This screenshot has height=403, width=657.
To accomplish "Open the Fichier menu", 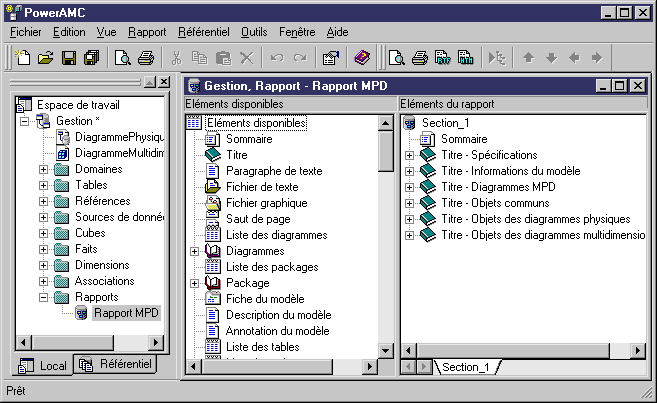I will click(x=26, y=32).
